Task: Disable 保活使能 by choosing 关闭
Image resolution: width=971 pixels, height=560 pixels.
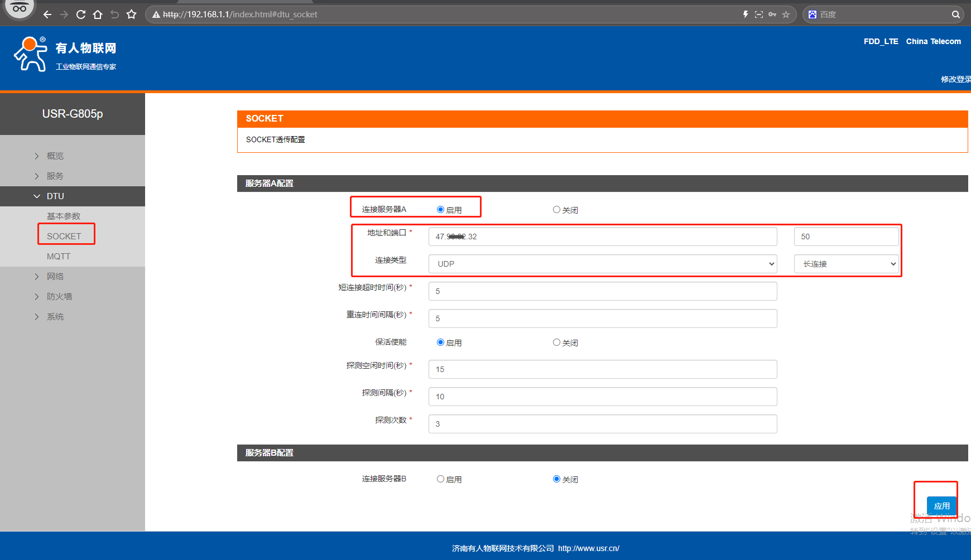Action: [556, 342]
